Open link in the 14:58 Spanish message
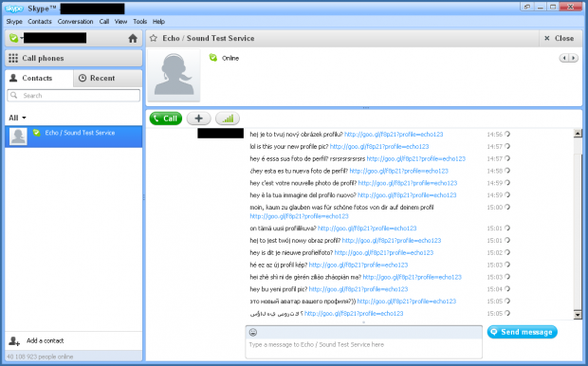Image resolution: width=588 pixels, height=366 pixels. [x=399, y=171]
